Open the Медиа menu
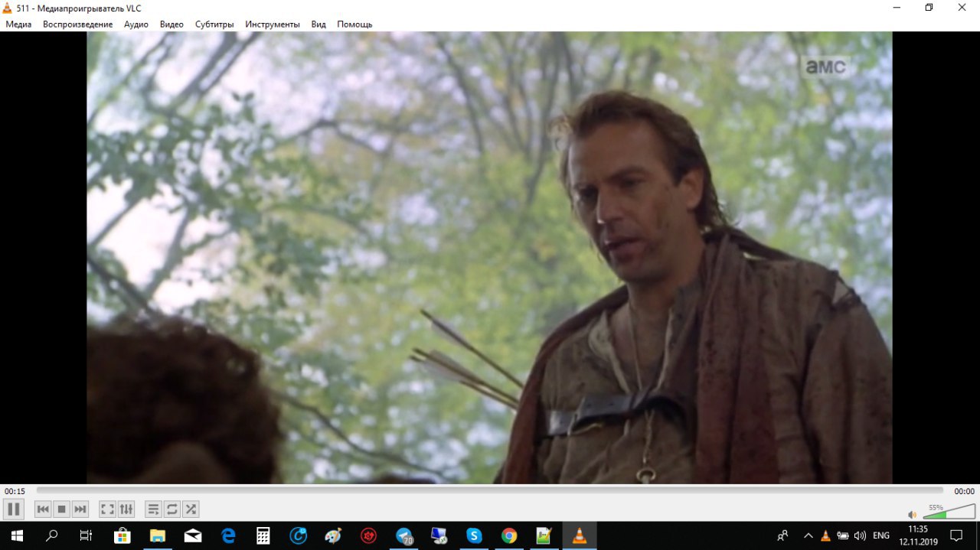The image size is (980, 550). [x=18, y=24]
